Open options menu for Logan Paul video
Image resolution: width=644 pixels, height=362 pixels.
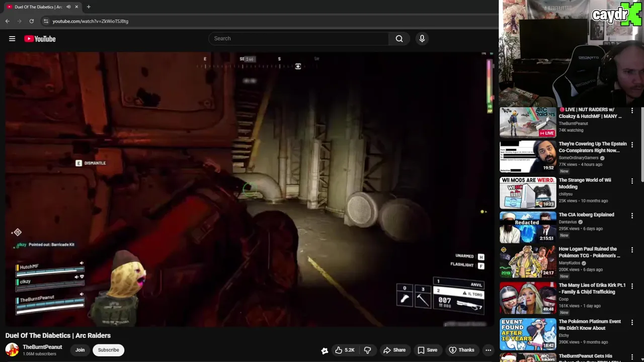pos(632,250)
